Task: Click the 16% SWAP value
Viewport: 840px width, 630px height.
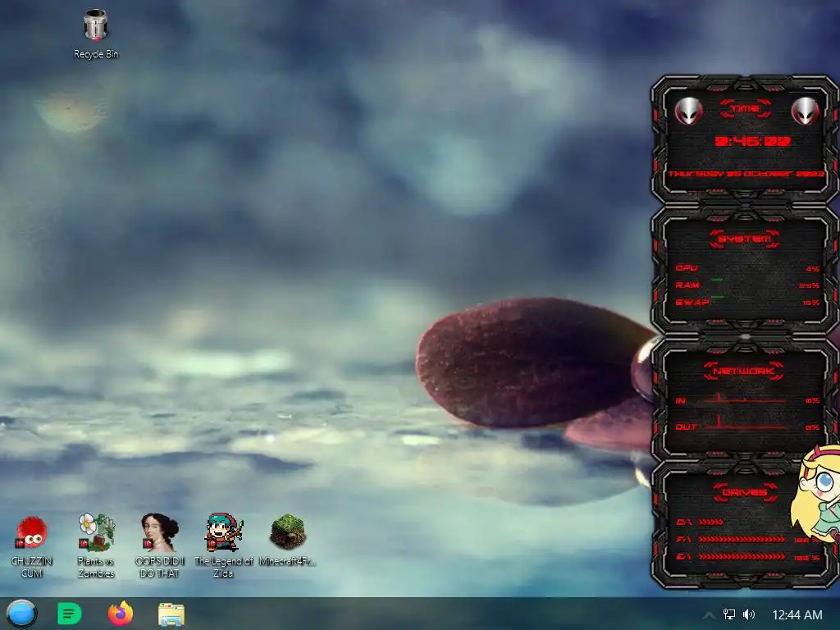Action: [x=811, y=303]
